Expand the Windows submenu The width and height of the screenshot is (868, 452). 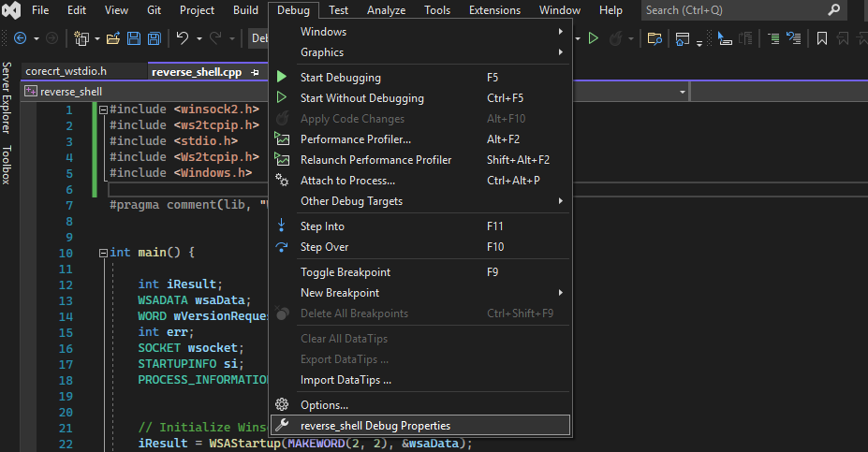tap(420, 32)
